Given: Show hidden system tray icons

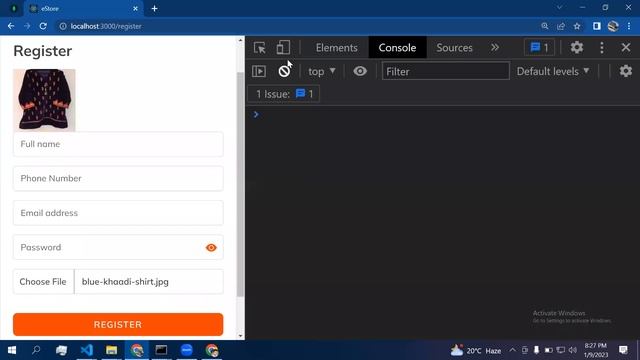Looking at the screenshot, I should [x=512, y=350].
